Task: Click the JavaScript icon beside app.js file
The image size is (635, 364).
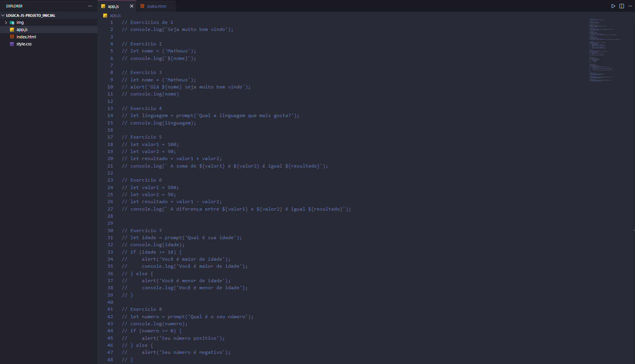Action: click(x=12, y=30)
